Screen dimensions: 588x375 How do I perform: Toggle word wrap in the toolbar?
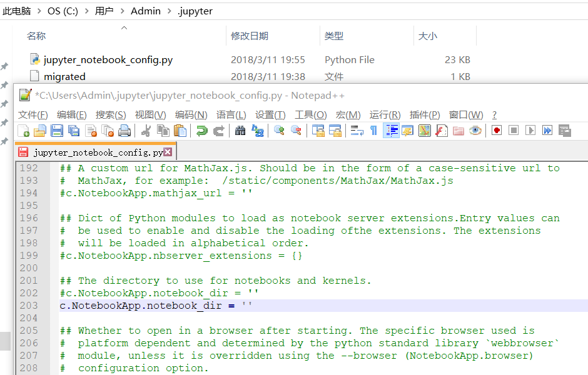[x=357, y=131]
